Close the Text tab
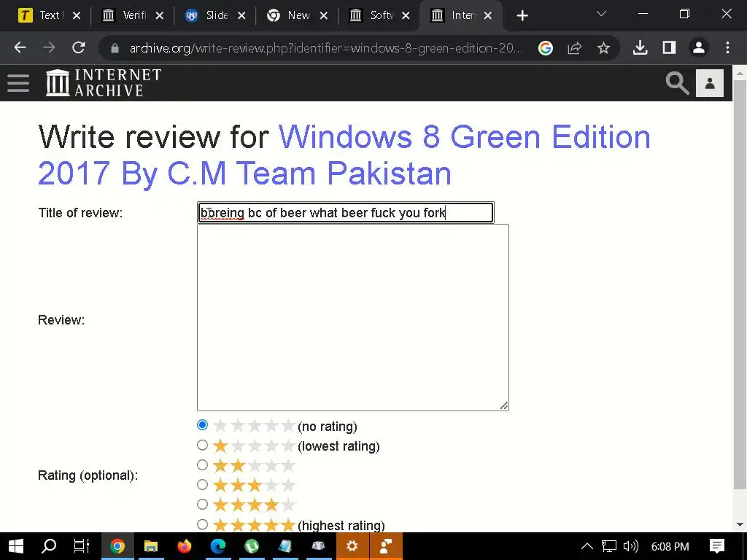Screen dimensions: 747x560 pos(76,16)
